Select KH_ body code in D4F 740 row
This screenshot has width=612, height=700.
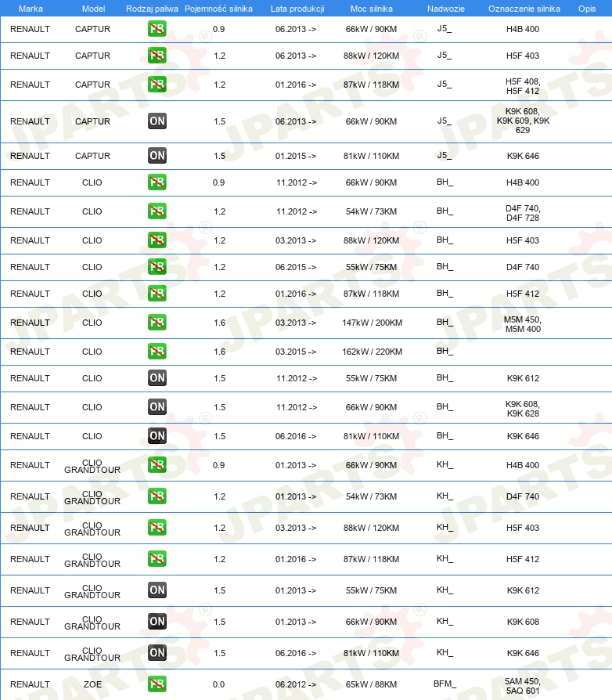445,496
